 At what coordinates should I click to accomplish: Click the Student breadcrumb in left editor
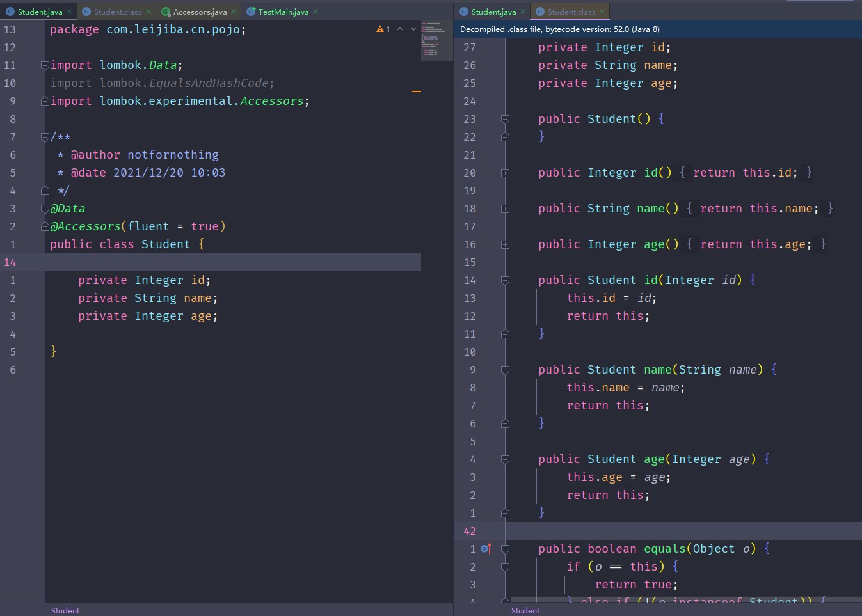coord(65,610)
